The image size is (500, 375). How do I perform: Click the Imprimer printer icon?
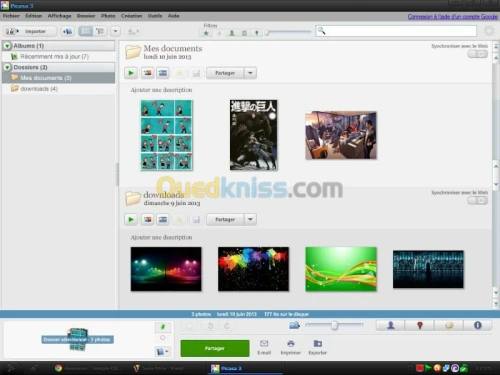(291, 347)
